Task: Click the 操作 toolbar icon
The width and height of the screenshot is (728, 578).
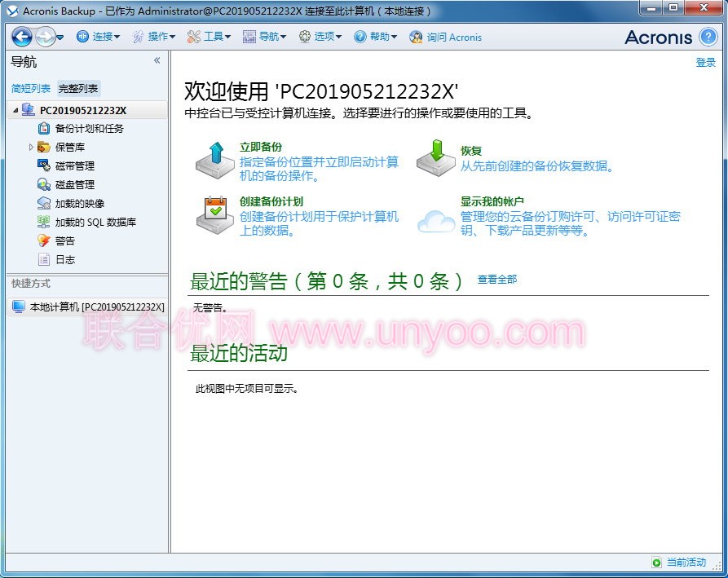Action: (139, 37)
